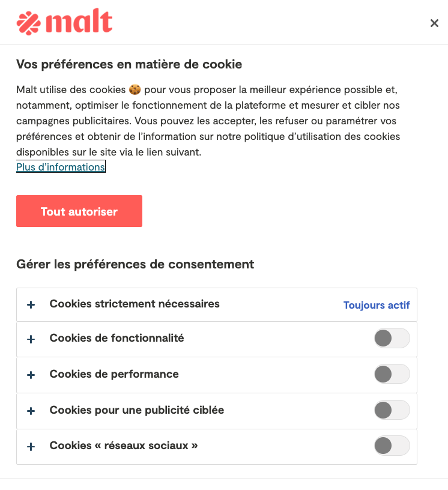Click plus icon beside publicité ciblée cookies
Viewport: 448px width, 490px height.
31,411
